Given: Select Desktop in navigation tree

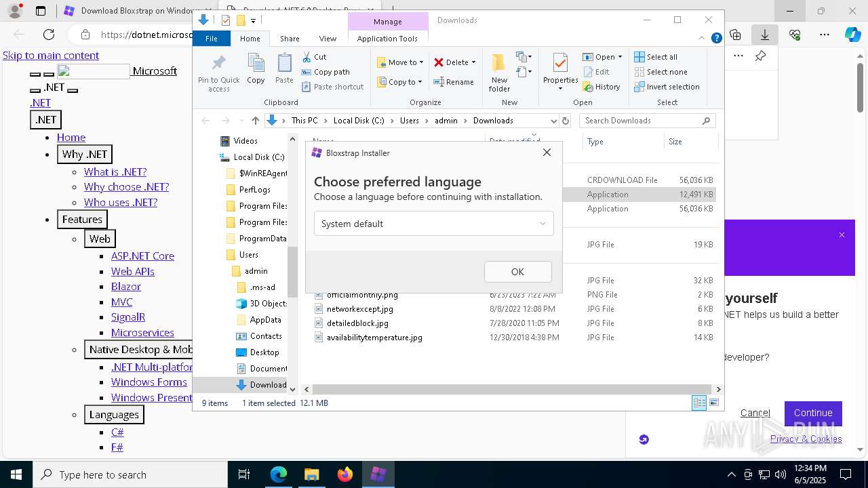Looking at the screenshot, I should click(264, 352).
